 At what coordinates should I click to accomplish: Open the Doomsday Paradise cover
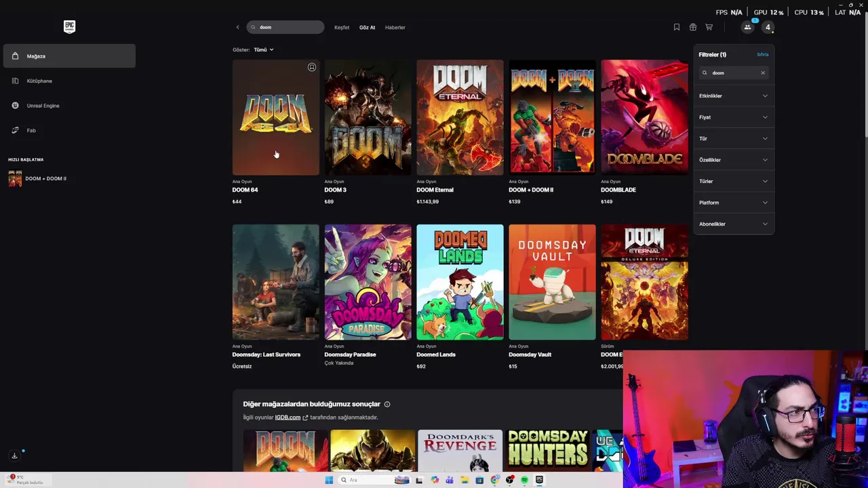(368, 282)
